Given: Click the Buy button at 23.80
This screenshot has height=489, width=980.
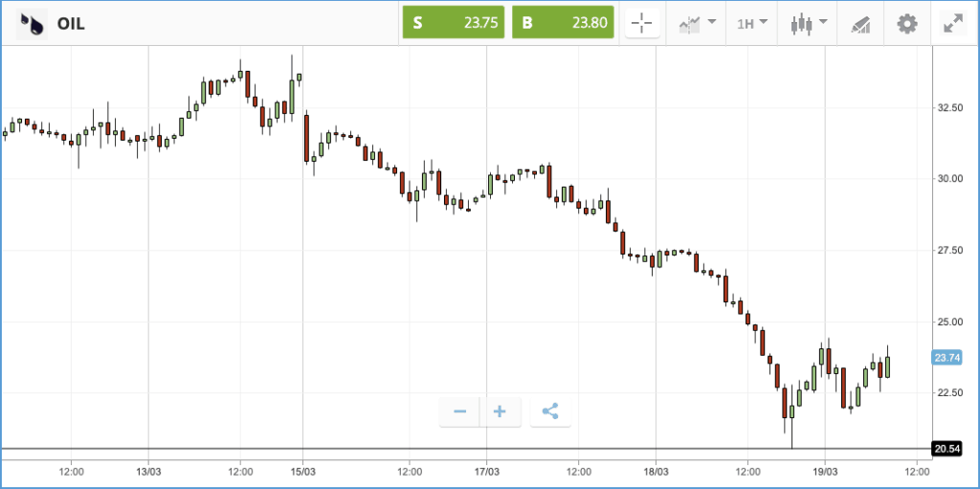Looking at the screenshot, I should (x=563, y=23).
